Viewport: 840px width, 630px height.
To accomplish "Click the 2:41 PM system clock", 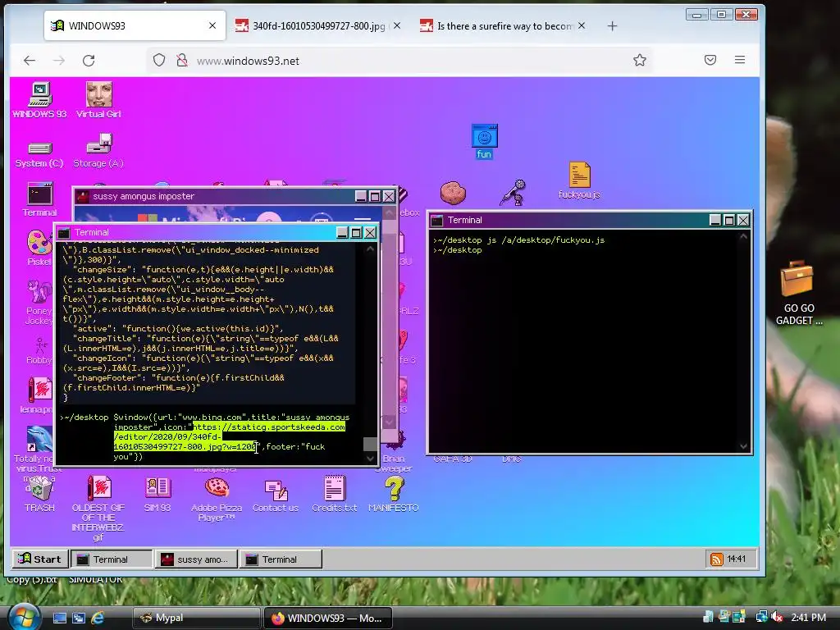I will (808, 617).
